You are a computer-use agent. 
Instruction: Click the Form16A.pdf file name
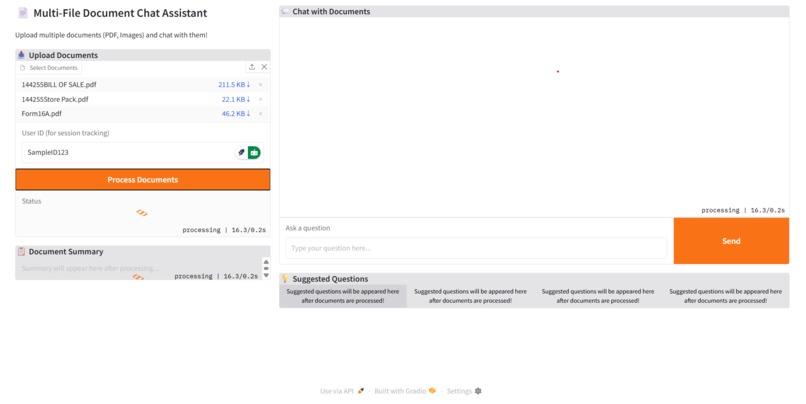42,114
